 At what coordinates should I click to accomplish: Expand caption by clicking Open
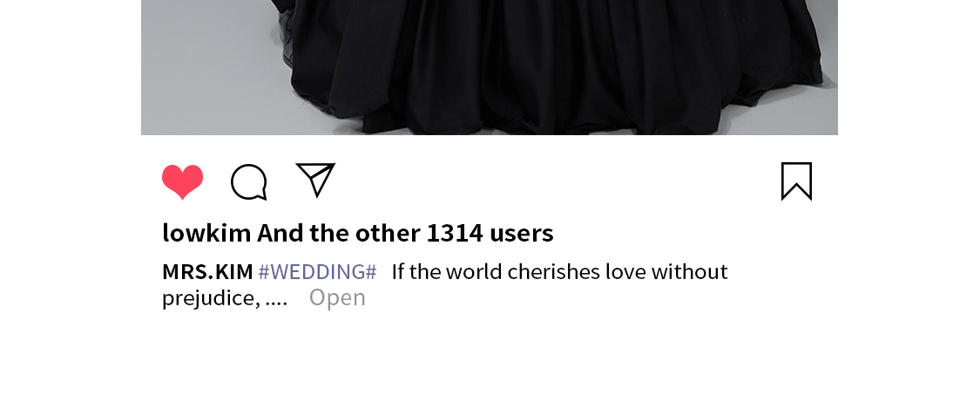coord(337,297)
